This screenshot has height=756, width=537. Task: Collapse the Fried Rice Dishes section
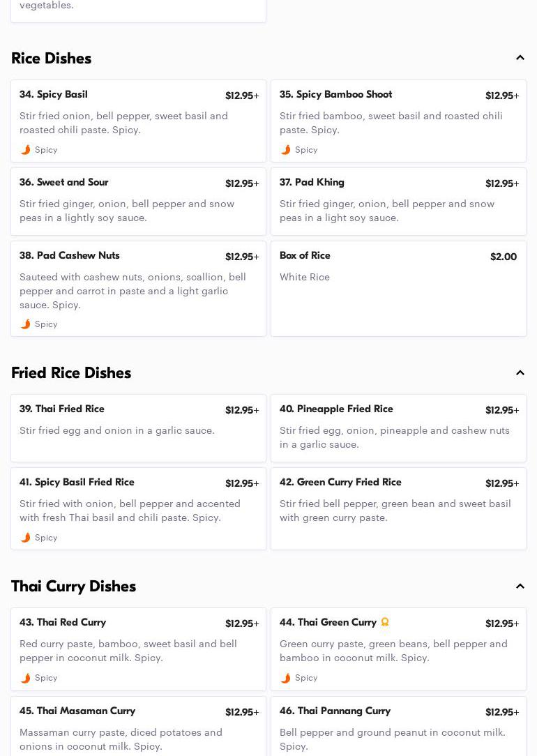(520, 373)
